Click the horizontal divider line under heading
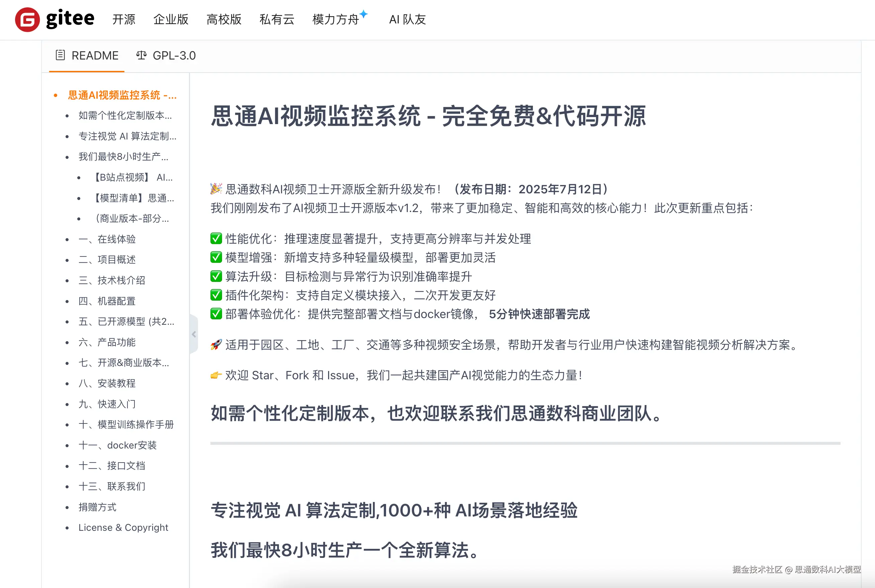 525,443
